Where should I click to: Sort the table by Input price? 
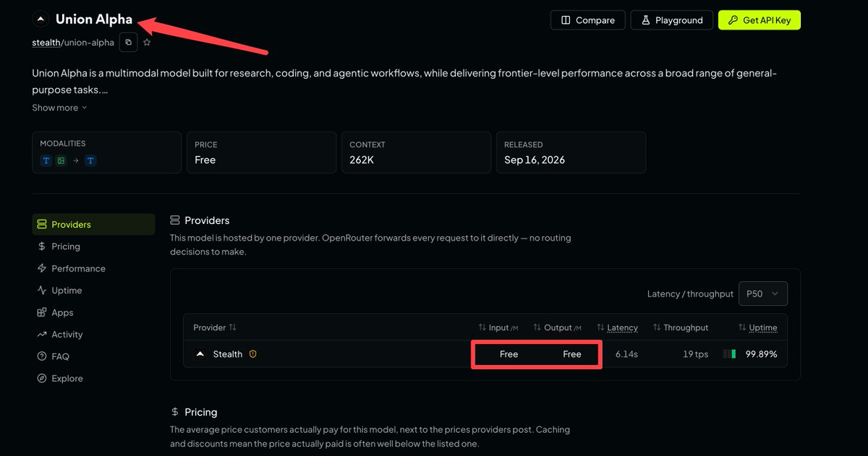point(498,327)
